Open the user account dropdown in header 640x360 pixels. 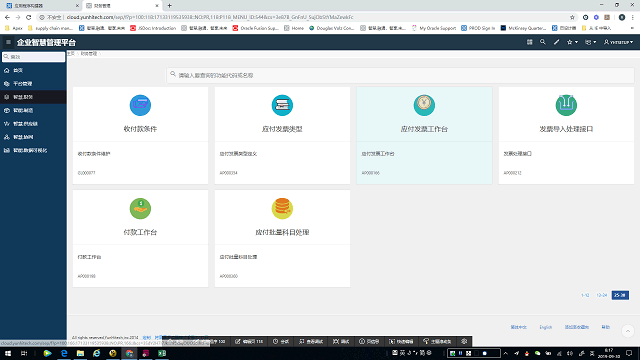point(618,42)
